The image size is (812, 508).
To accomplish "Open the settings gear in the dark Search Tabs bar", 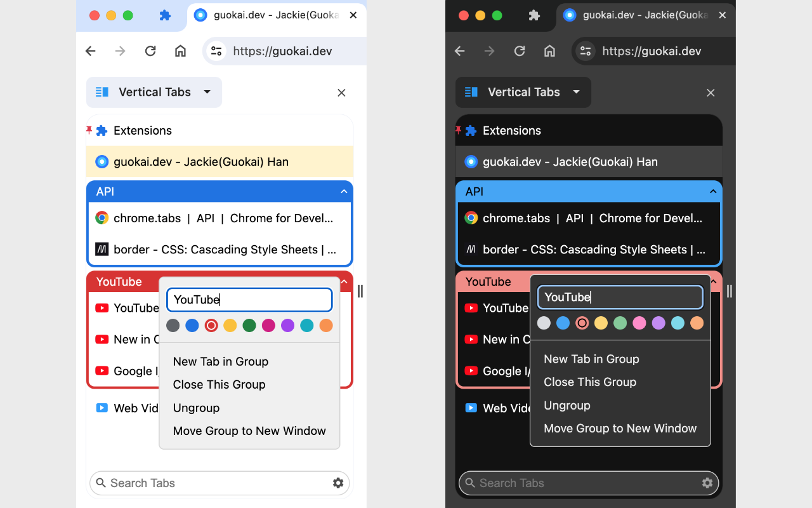I will click(x=707, y=483).
